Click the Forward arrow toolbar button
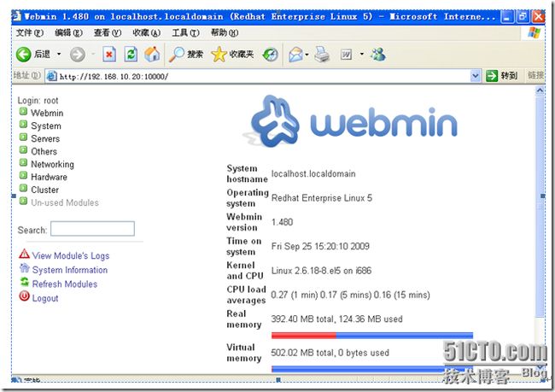The width and height of the screenshot is (555, 392). pos(78,54)
